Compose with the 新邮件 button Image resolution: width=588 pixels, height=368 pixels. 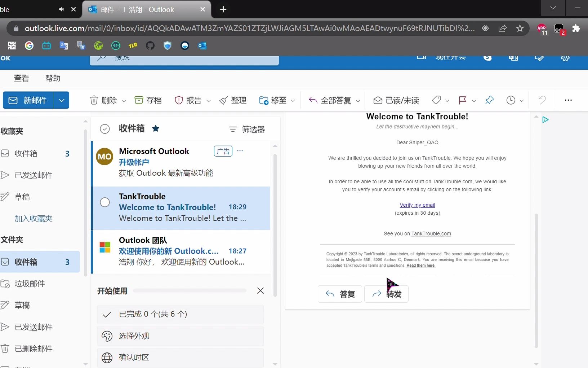point(28,100)
